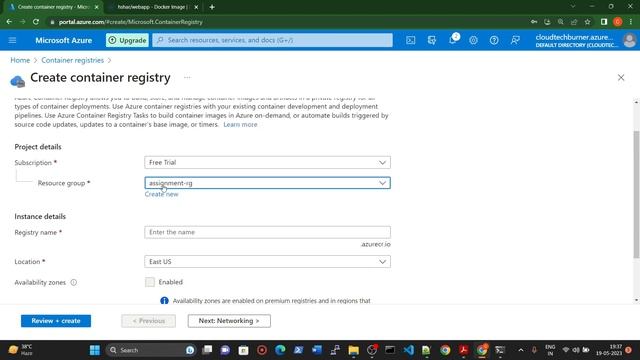Go to Container registries breadcrumb

coord(72,60)
